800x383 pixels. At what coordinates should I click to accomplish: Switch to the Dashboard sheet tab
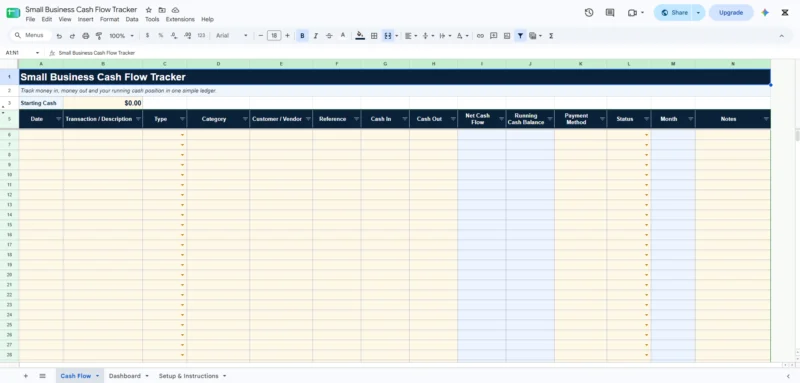click(124, 376)
